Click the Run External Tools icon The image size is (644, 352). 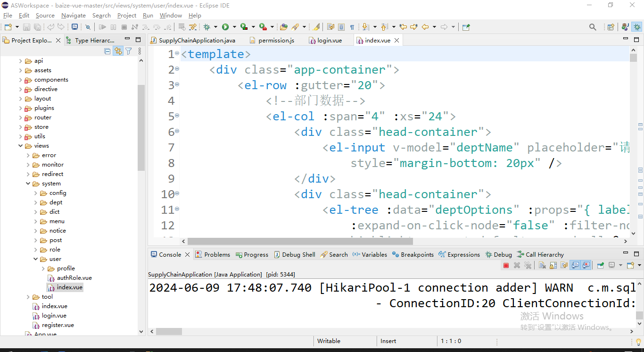pyautogui.click(x=263, y=27)
